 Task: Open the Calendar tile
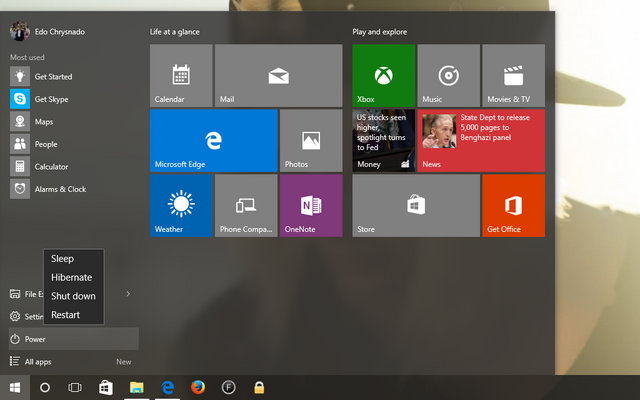(181, 76)
